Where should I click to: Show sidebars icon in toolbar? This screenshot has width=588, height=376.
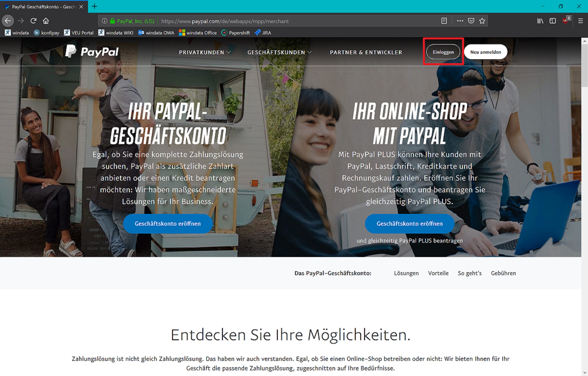pos(553,21)
